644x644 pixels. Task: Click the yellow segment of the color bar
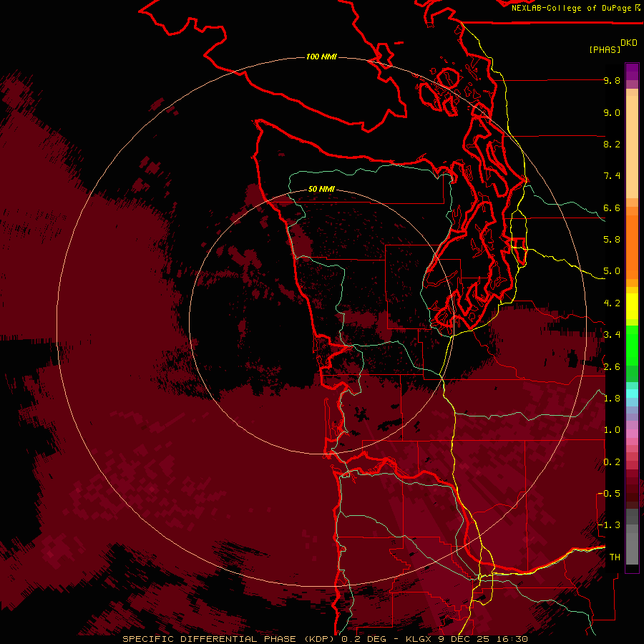pos(632,306)
